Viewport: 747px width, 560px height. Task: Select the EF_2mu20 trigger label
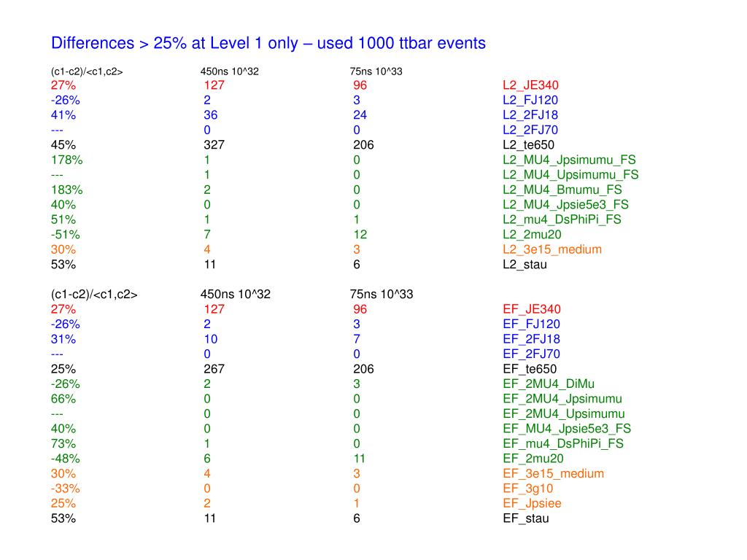[533, 459]
